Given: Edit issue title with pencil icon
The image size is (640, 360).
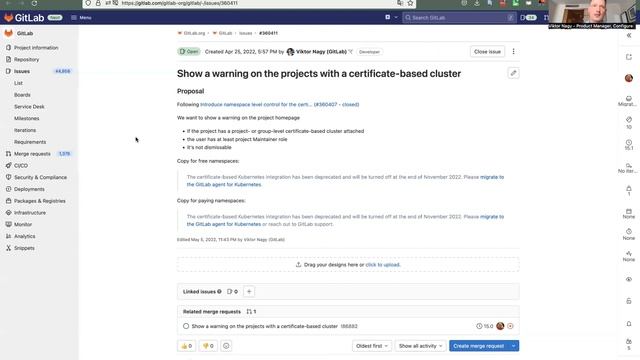Looking at the screenshot, I should (x=513, y=73).
